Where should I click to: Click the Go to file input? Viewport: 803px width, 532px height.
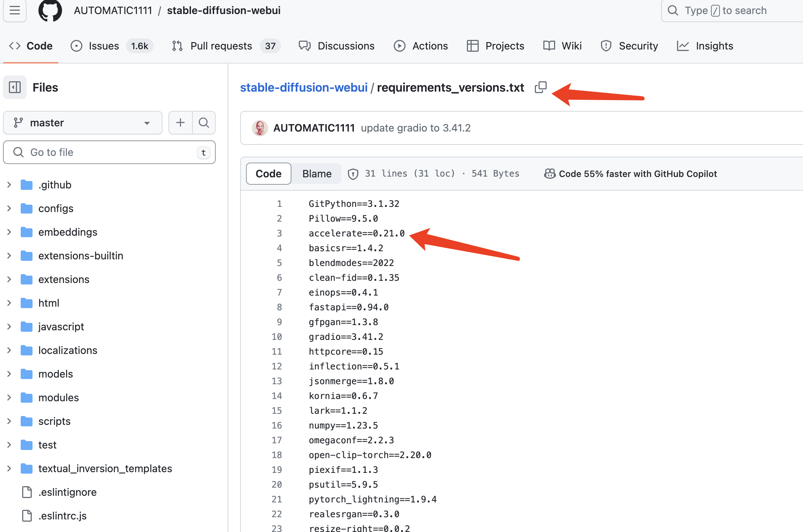tap(109, 152)
